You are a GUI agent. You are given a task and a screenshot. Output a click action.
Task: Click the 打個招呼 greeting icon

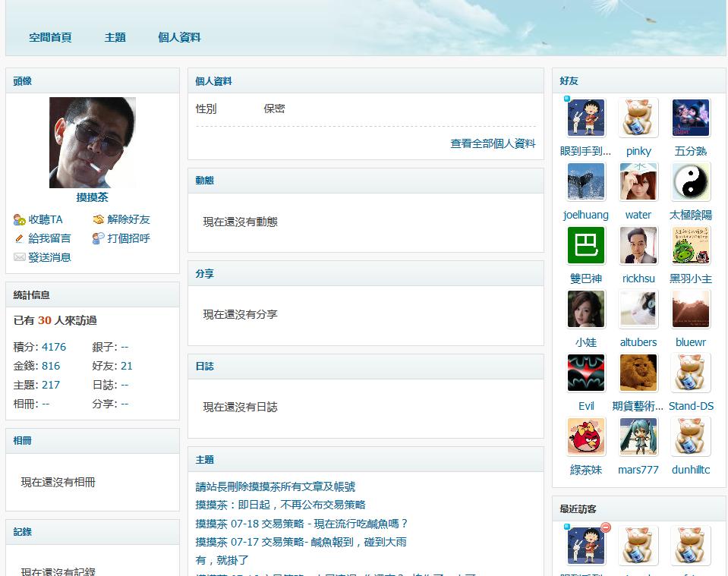pyautogui.click(x=99, y=238)
